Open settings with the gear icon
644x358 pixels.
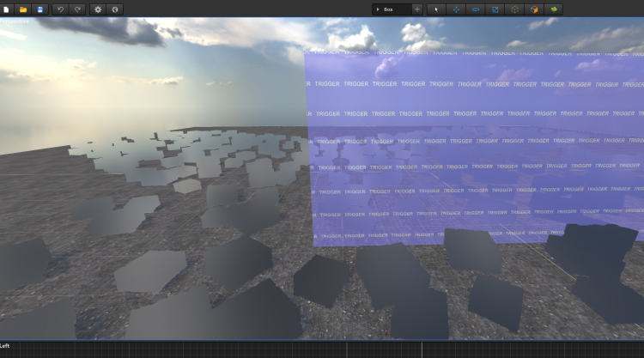click(98, 9)
